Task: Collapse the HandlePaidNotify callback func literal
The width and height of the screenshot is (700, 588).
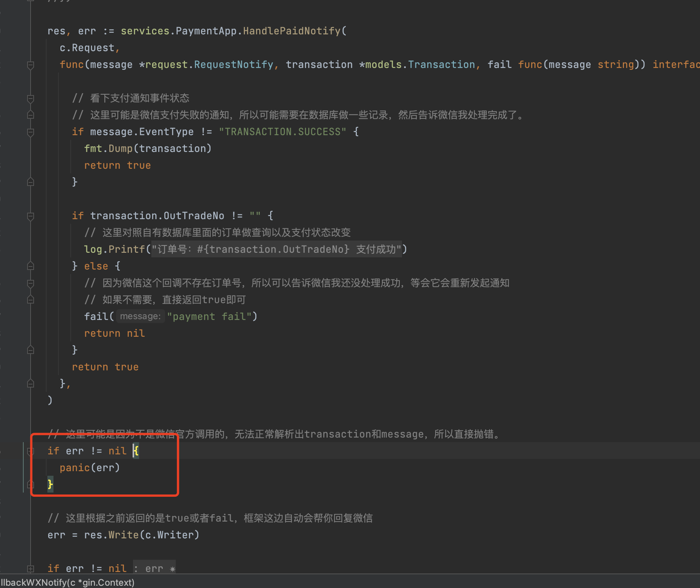Action: coord(31,65)
